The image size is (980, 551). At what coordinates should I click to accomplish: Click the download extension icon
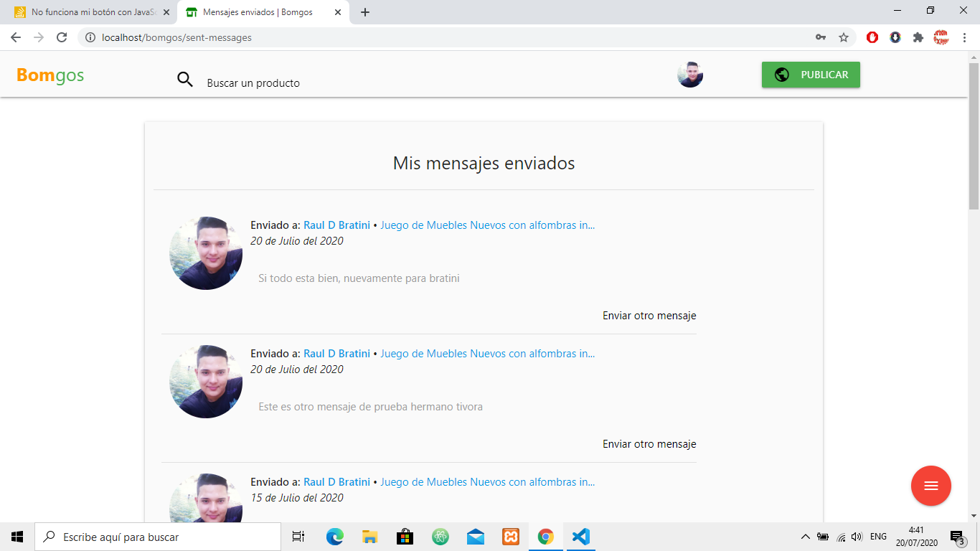tap(895, 37)
